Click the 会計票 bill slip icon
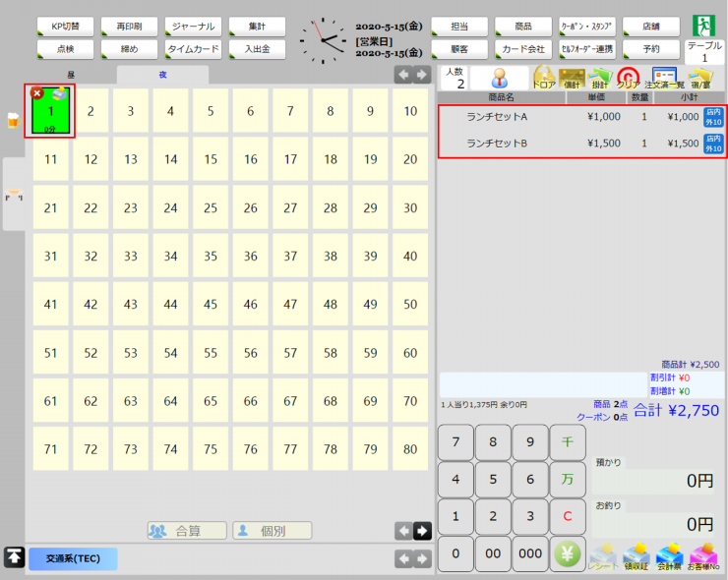728x580 pixels. (669, 554)
